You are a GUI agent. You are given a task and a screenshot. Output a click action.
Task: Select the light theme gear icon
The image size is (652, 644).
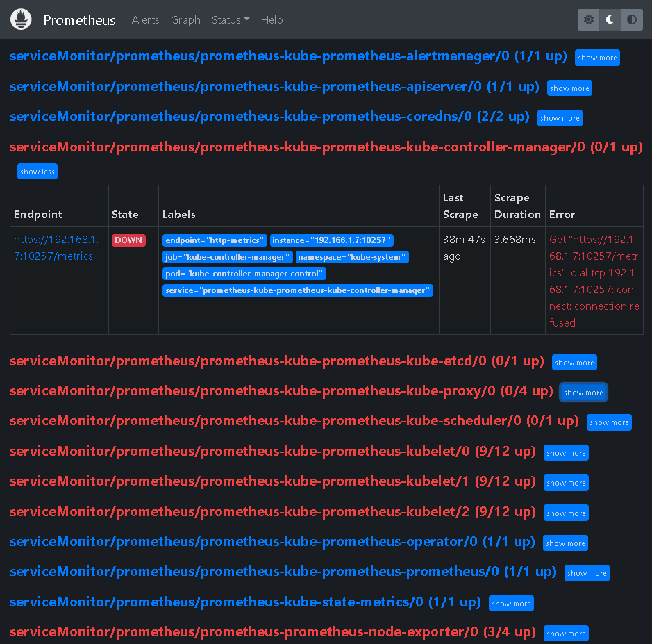point(588,19)
